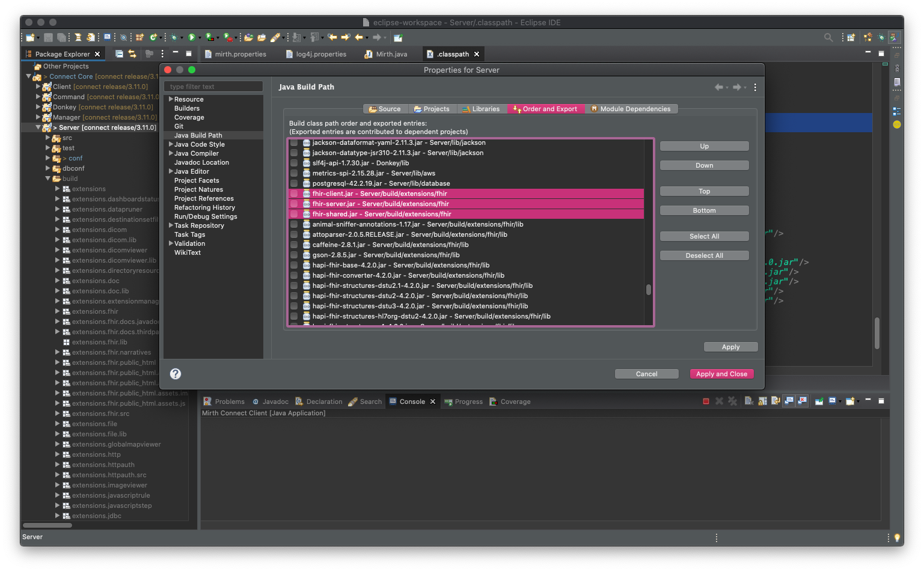Check the caffeine-2.8.1.jar checkbox
Viewport: 924px width, 571px height.
coord(294,245)
